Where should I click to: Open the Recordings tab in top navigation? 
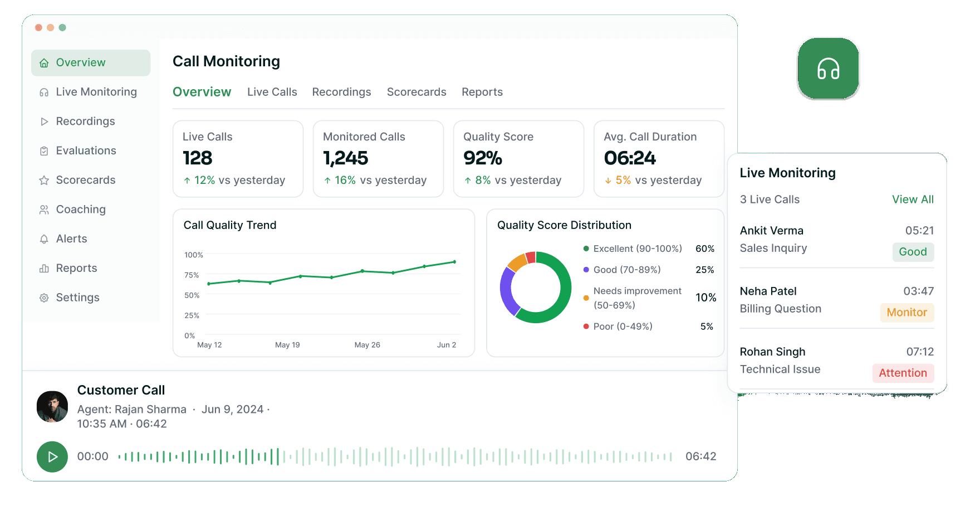tap(341, 92)
